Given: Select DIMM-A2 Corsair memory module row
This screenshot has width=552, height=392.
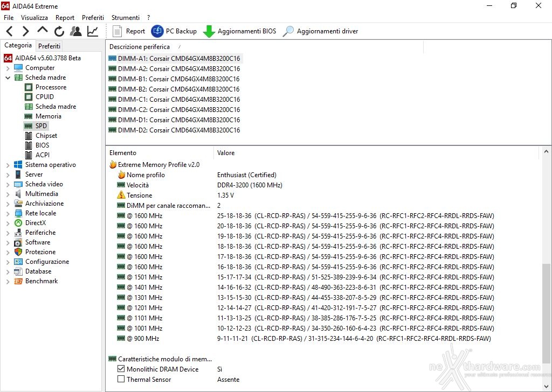Looking at the screenshot, I should [174, 68].
